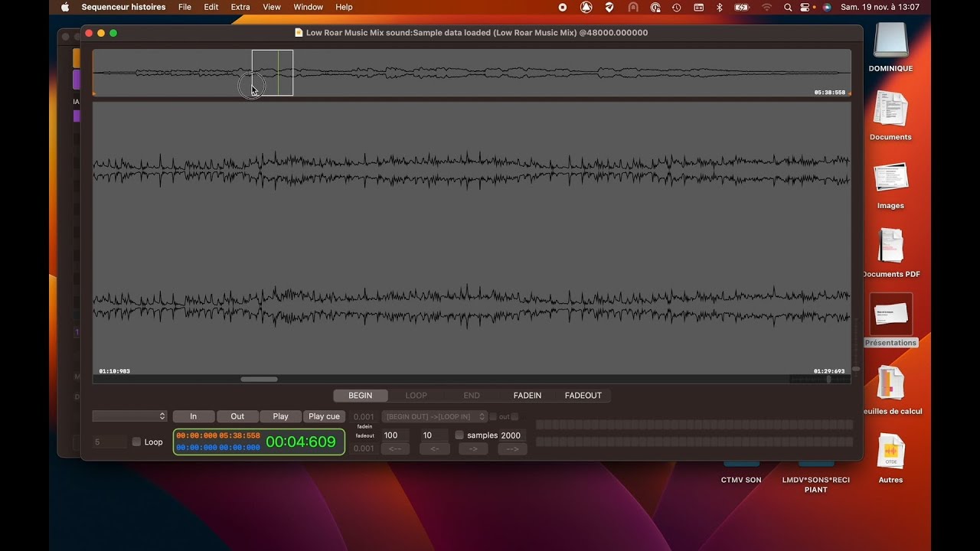Viewport: 980px width, 551px height.
Task: Open Time Machine menu bar icon
Action: [x=677, y=7]
